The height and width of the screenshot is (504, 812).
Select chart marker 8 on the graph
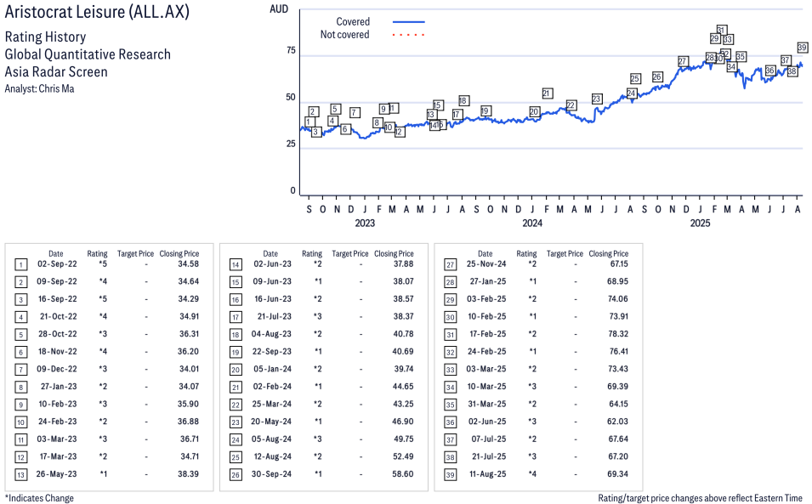378,122
